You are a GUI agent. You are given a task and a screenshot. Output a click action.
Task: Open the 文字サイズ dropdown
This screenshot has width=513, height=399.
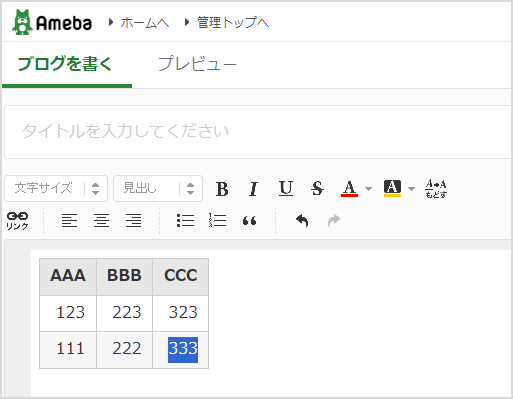[x=56, y=188]
